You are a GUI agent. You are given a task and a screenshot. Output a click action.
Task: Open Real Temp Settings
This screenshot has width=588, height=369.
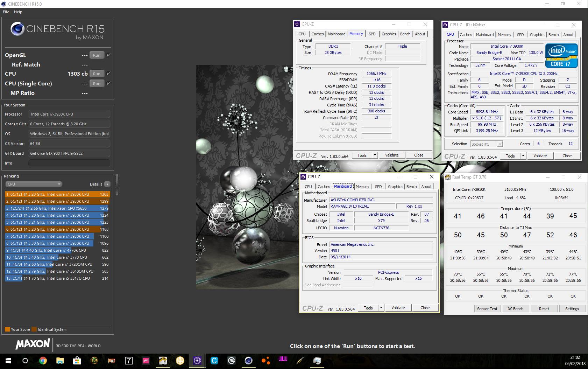pos(572,309)
